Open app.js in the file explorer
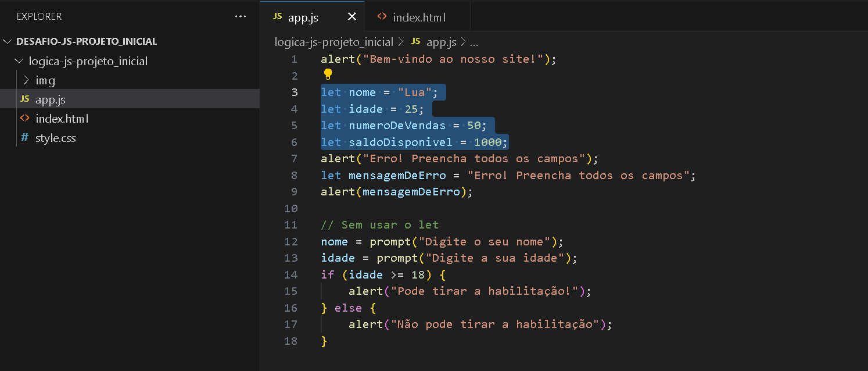The image size is (868, 371). (x=130, y=99)
